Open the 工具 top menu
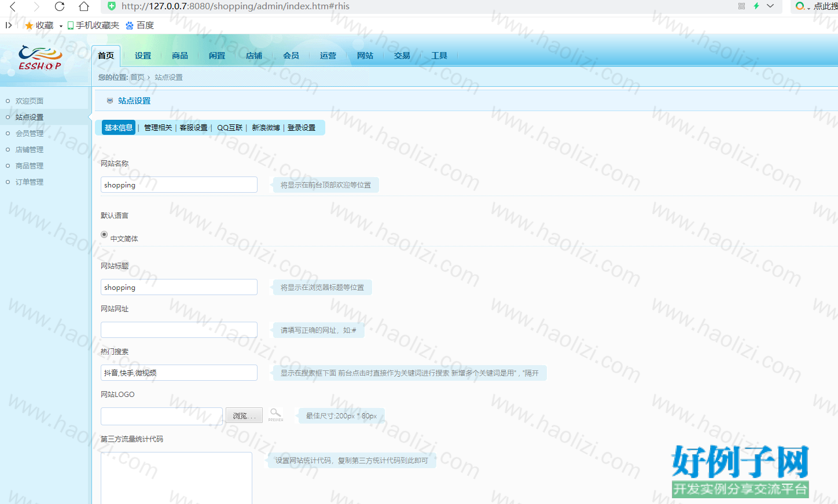This screenshot has width=838, height=504. (x=439, y=56)
